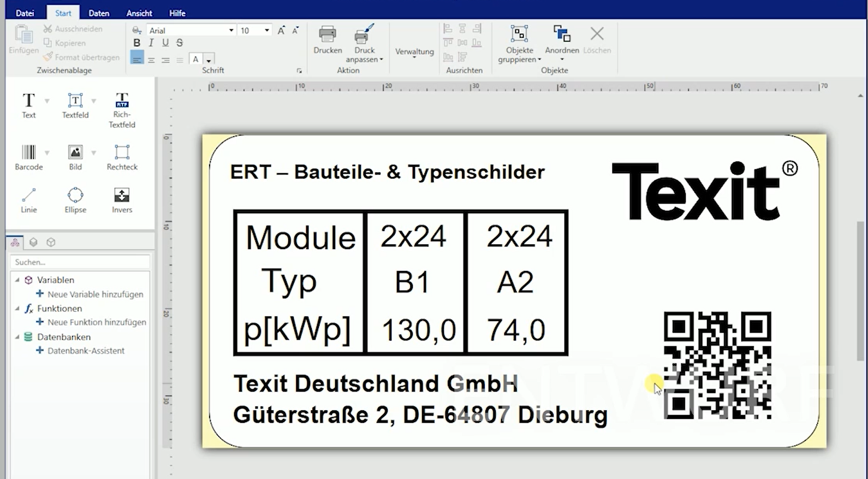The image size is (868, 479).
Task: Select the Textfeld tool
Action: click(75, 105)
